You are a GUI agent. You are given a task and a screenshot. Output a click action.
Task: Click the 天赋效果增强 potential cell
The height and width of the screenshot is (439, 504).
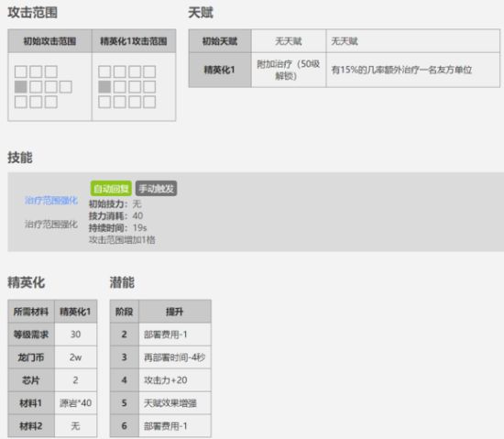point(175,403)
